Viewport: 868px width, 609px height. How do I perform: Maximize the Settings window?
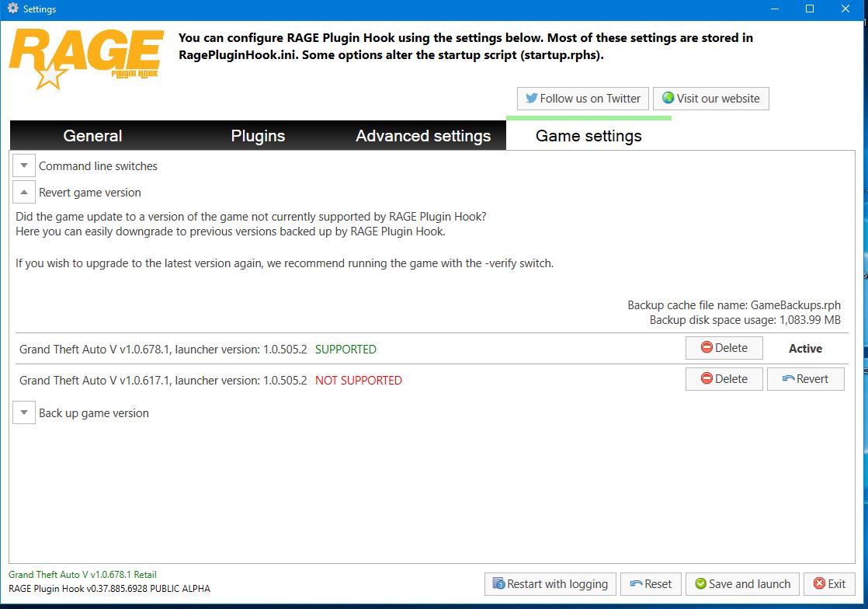click(x=809, y=9)
